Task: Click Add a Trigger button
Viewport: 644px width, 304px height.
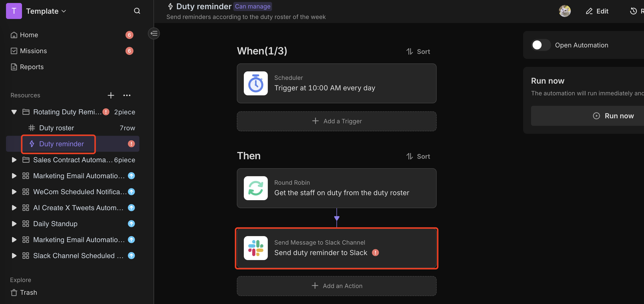Action: coord(337,121)
